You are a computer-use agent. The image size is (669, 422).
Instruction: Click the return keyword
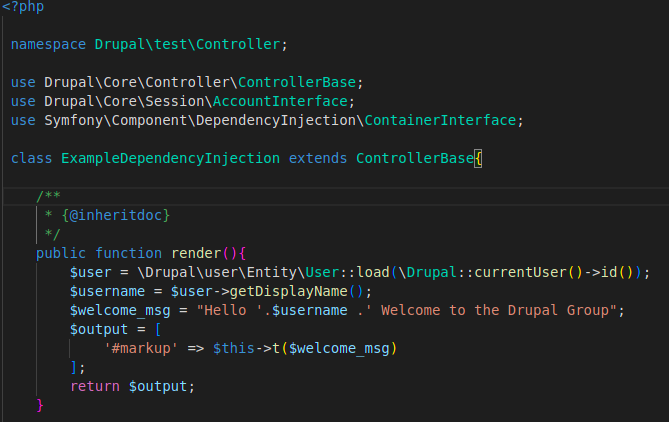pos(95,386)
